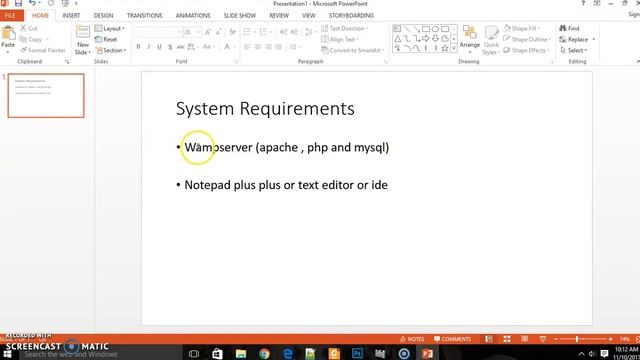Click the oval shape in shapes gallery
The width and height of the screenshot is (640, 360).
pyautogui.click(x=435, y=29)
